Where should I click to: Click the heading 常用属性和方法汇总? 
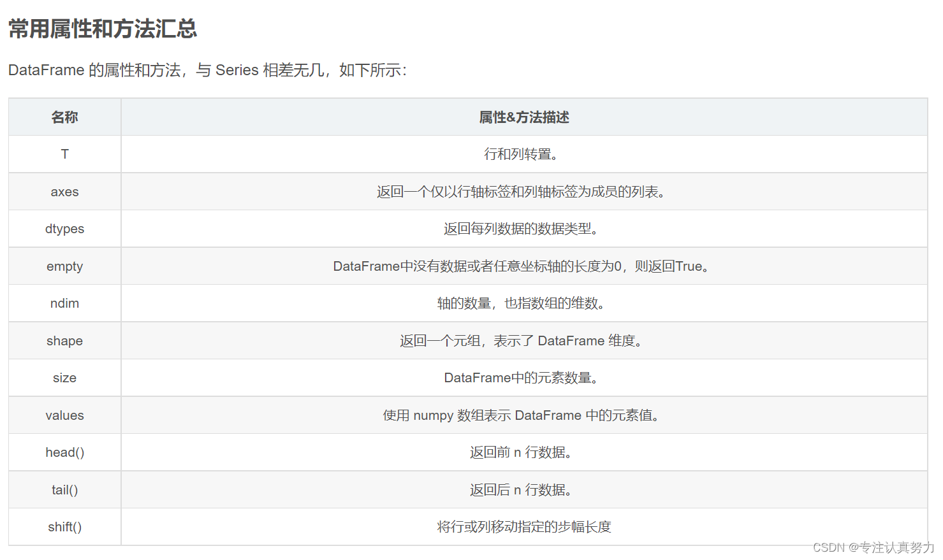coord(103,29)
